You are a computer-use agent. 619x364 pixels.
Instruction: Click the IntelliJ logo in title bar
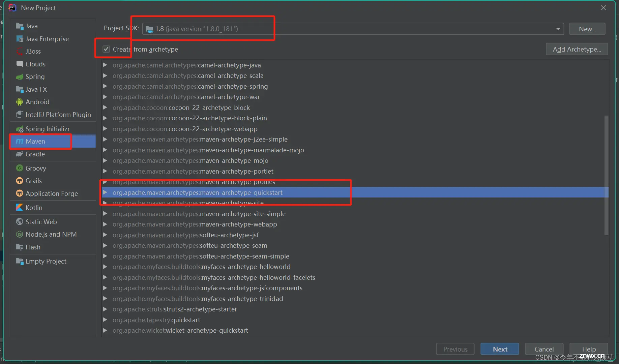(12, 7)
